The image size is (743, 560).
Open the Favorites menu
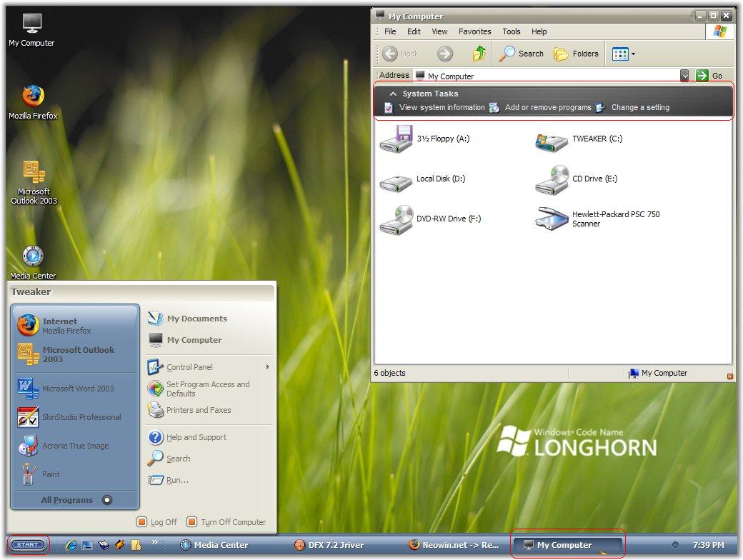click(474, 31)
